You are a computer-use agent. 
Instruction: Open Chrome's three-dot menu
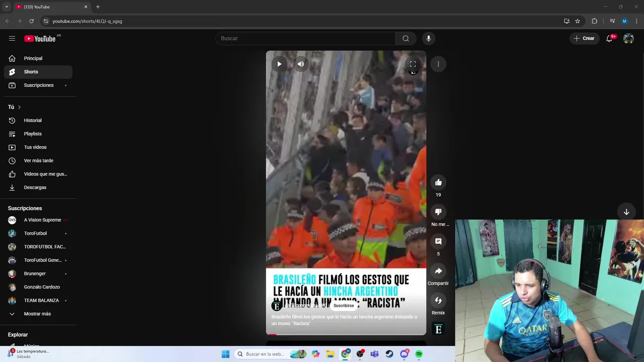tap(637, 21)
